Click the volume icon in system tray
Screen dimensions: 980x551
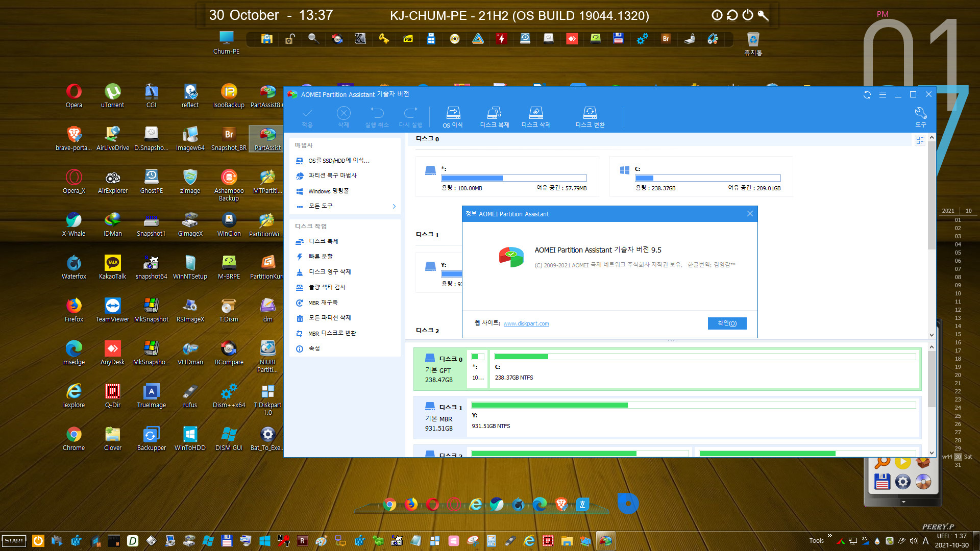(913, 541)
